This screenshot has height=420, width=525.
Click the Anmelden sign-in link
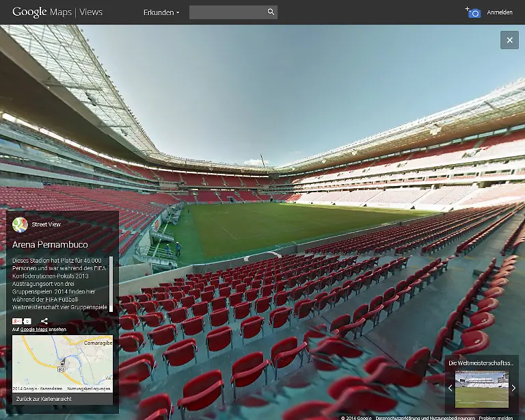500,12
